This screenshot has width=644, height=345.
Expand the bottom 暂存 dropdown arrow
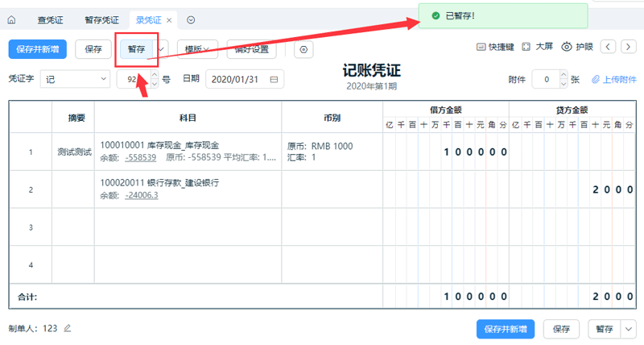tap(629, 329)
